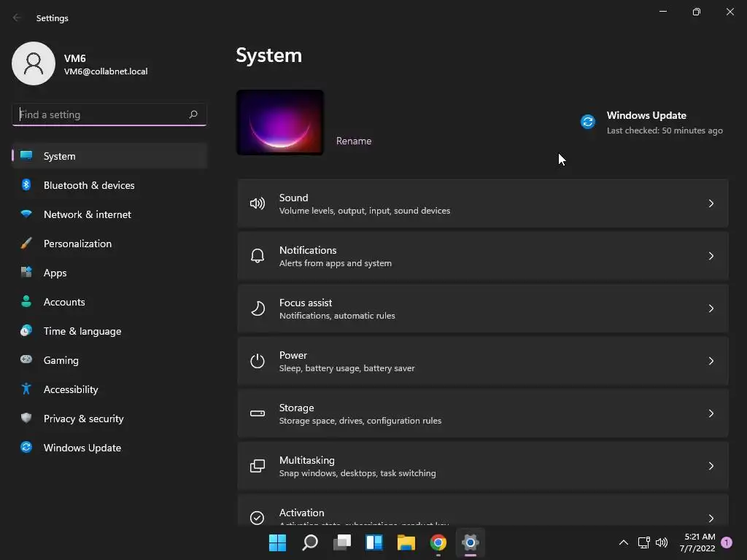747x560 pixels.
Task: Expand Focus assist chevron
Action: (x=711, y=308)
